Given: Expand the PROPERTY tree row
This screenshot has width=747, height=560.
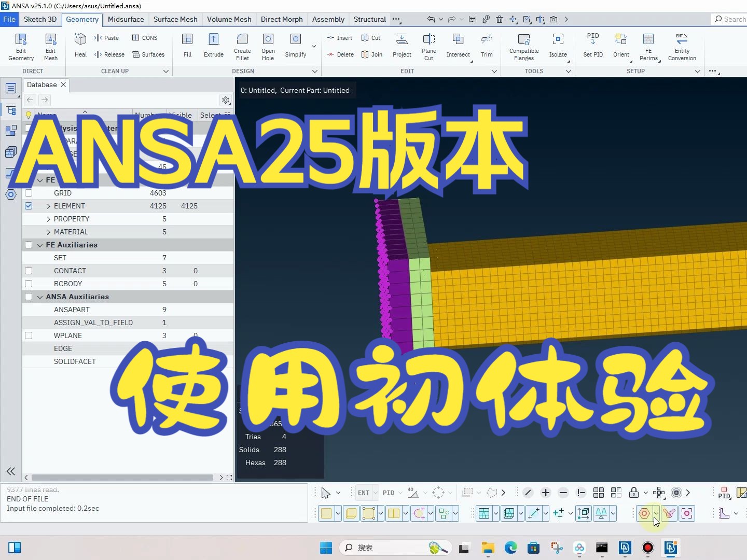Looking at the screenshot, I should tap(48, 219).
